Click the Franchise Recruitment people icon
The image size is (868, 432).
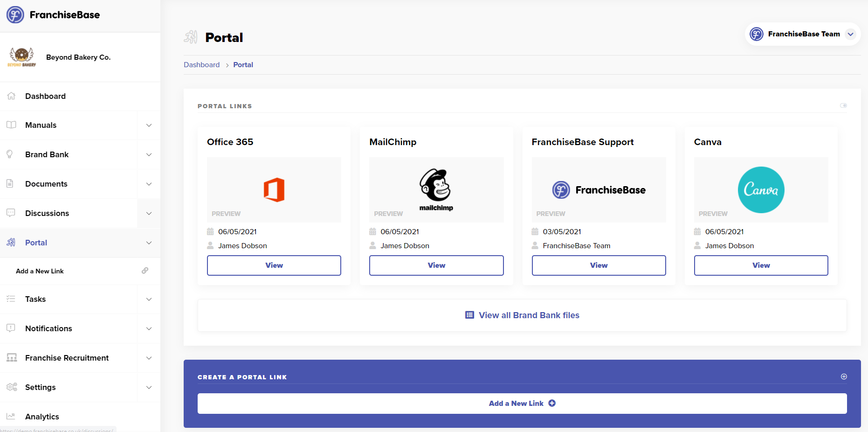pos(12,358)
